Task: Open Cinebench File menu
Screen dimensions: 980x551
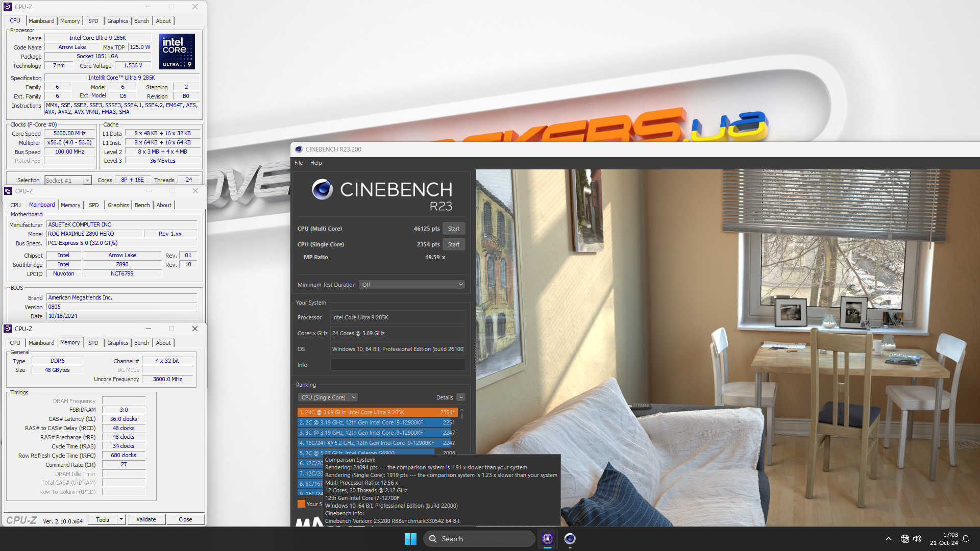Action: click(x=299, y=163)
